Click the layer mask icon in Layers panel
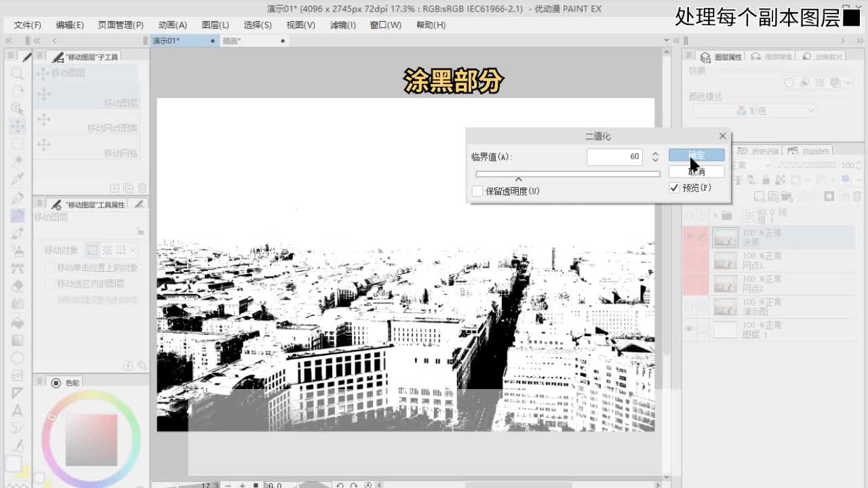The image size is (868, 488). click(829, 197)
